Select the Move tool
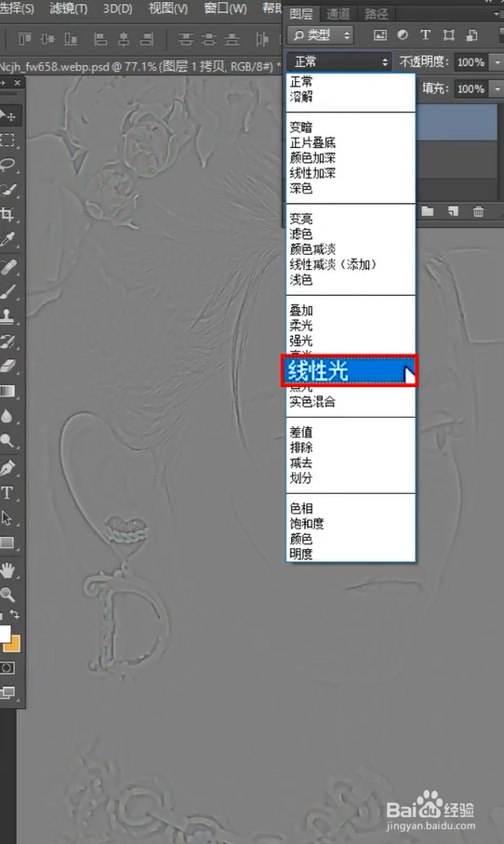 pos(8,115)
